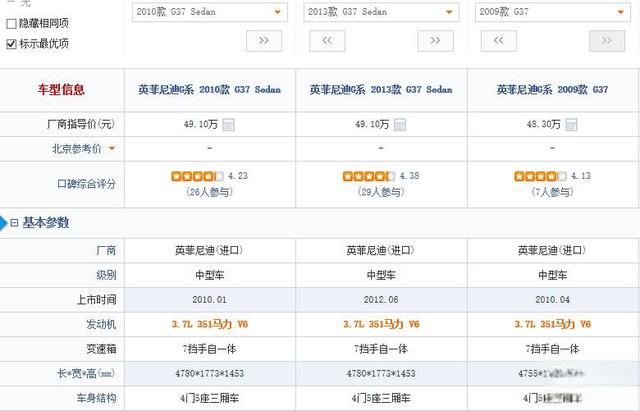Move third column left with << button
This screenshot has width=640, height=411.
click(498, 41)
